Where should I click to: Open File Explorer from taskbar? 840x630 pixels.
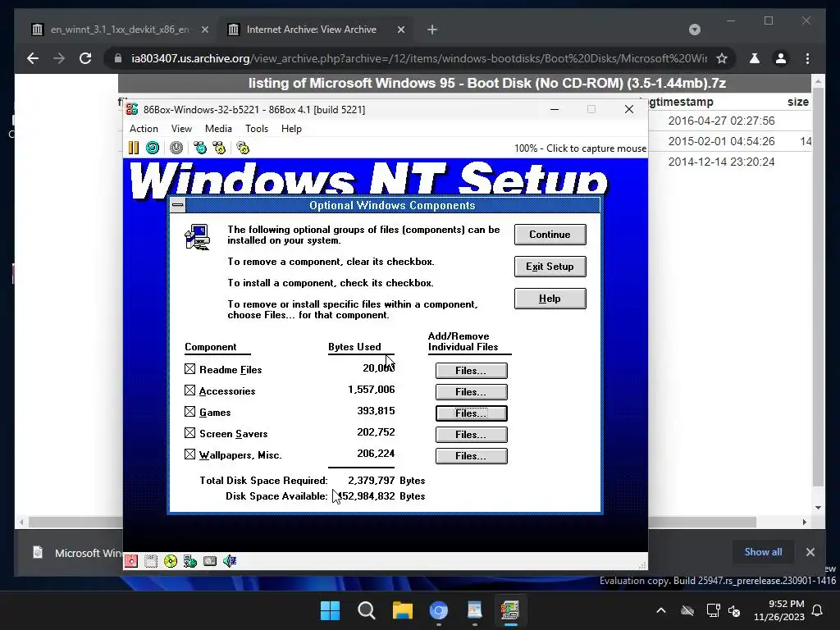pos(402,610)
